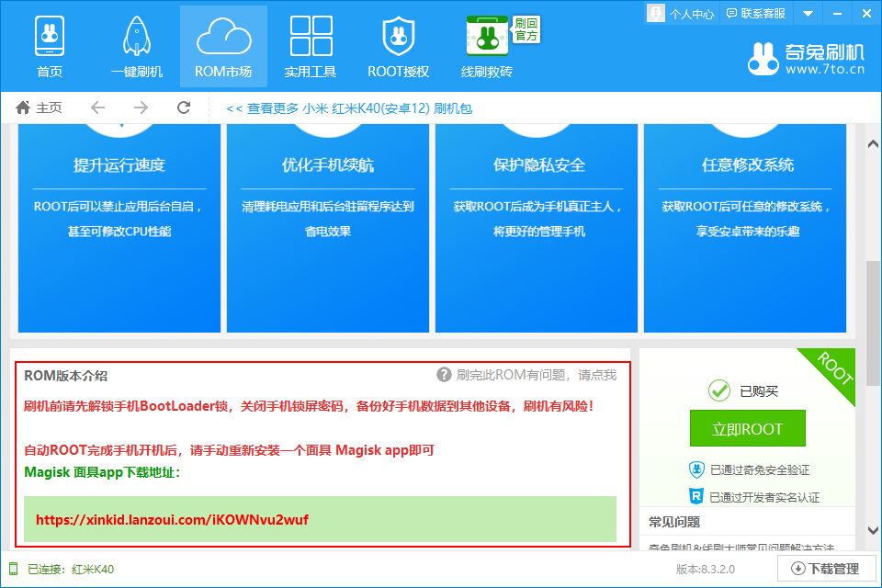
Task: Click the Magisk 面具app下载地址 text
Action: (x=102, y=472)
